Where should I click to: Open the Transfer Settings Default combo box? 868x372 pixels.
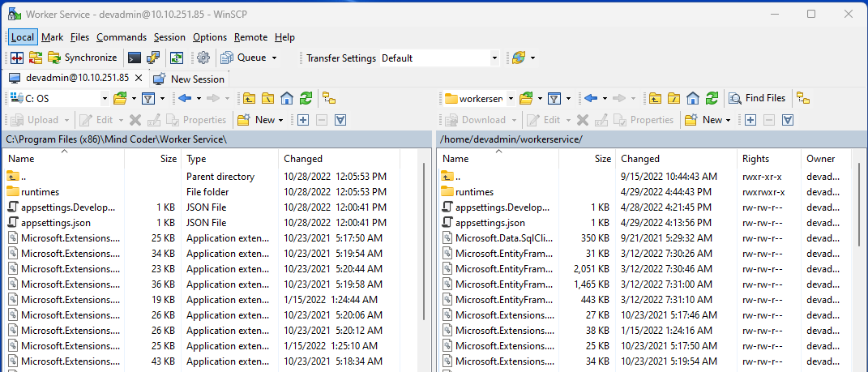(x=439, y=58)
